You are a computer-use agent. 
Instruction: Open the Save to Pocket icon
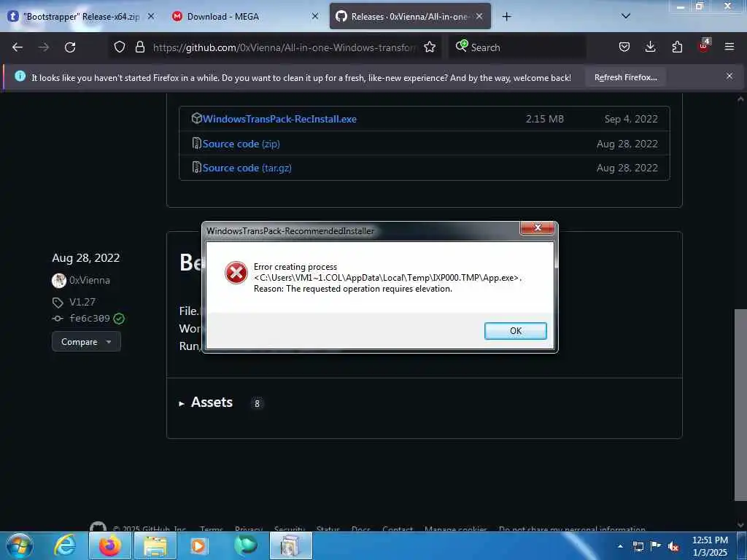click(624, 47)
